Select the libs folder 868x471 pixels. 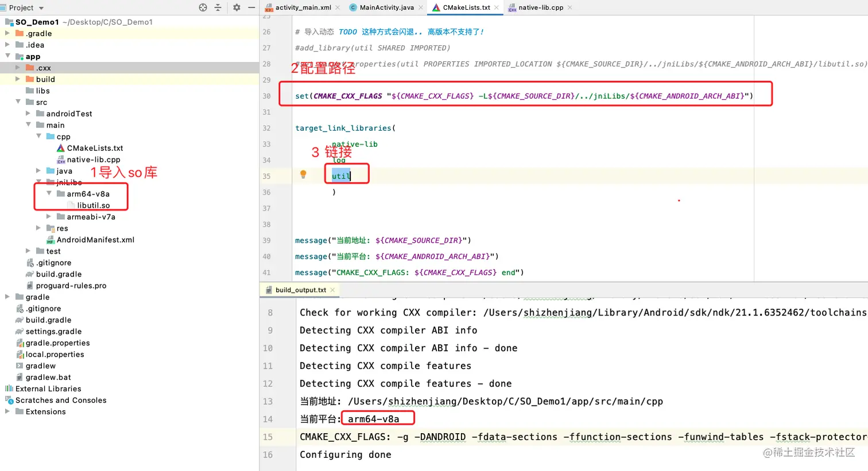click(42, 91)
